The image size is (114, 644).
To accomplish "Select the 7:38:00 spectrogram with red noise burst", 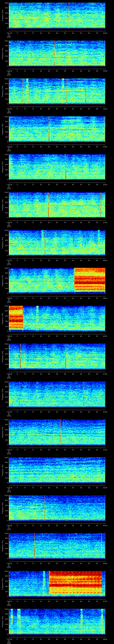I will pyautogui.click(x=57, y=280).
